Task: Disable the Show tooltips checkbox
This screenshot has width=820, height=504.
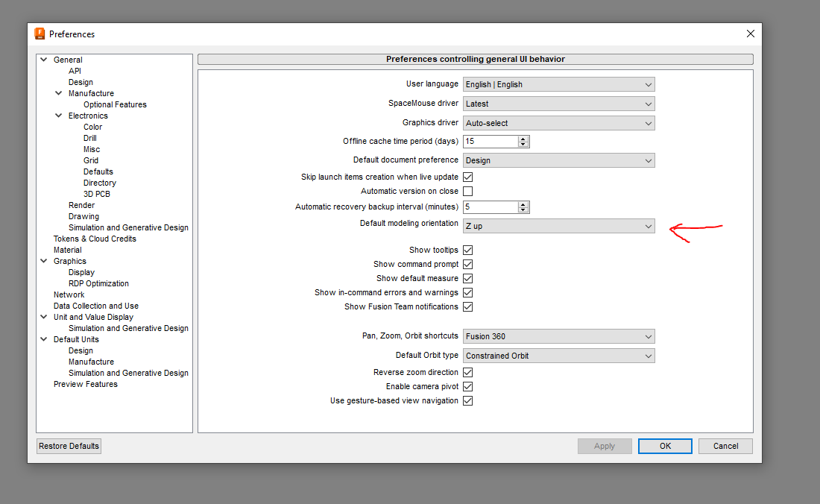Action: (468, 251)
